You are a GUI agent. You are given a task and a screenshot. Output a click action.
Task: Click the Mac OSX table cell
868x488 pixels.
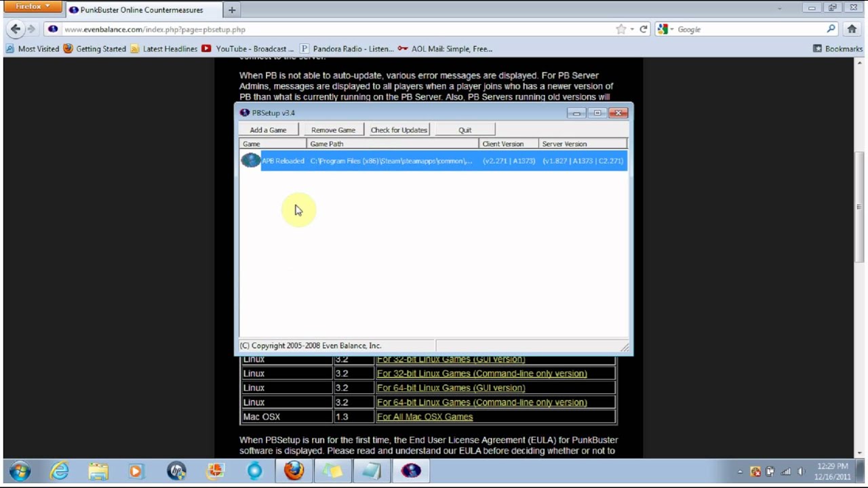click(287, 417)
